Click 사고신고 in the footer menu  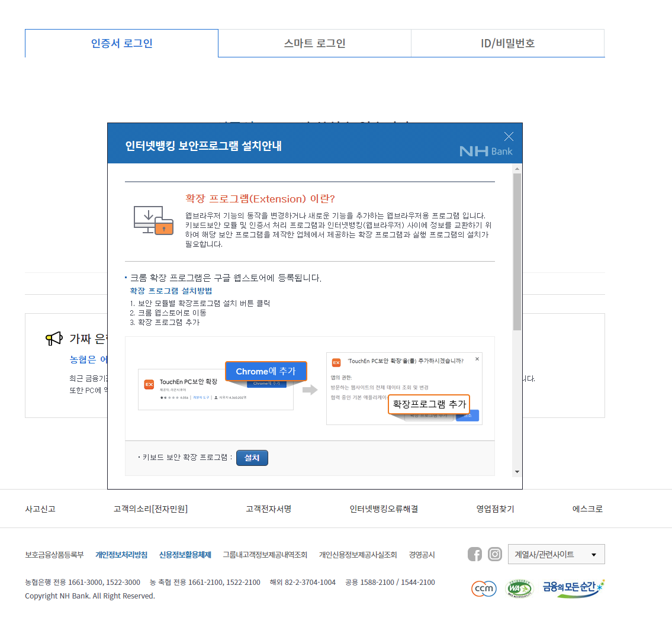click(40, 509)
